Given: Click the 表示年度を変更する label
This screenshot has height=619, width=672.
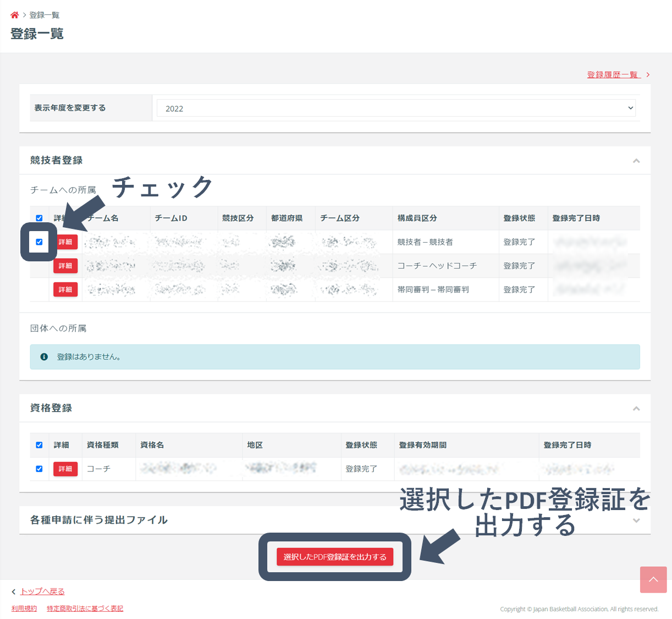Looking at the screenshot, I should point(70,108).
